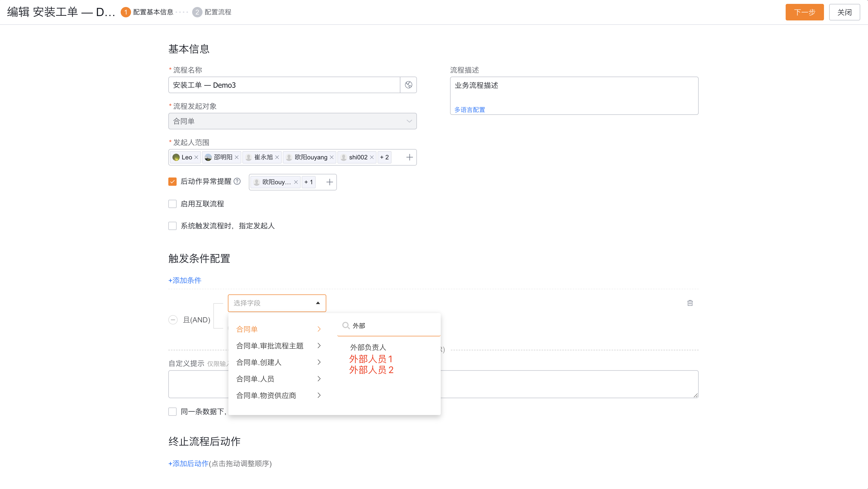Remove the 崔永旭 tag with its × icon
Screen dimensions: 868x489
coord(277,157)
